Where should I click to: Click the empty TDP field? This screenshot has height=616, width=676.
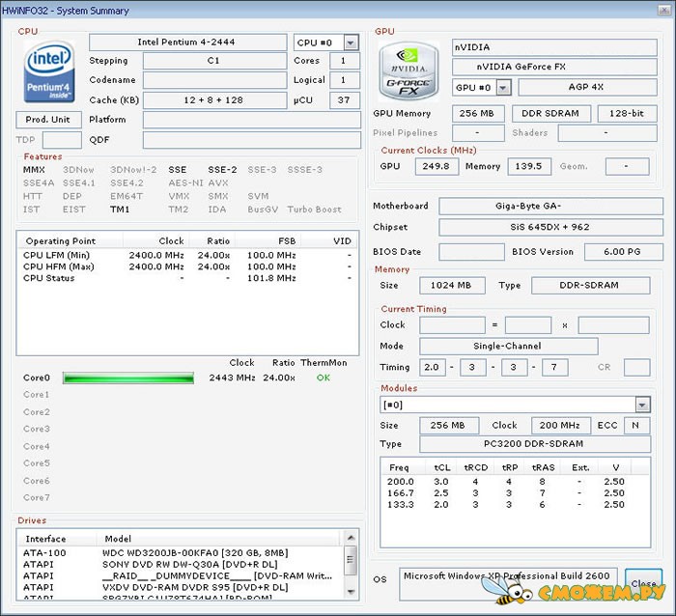point(62,140)
